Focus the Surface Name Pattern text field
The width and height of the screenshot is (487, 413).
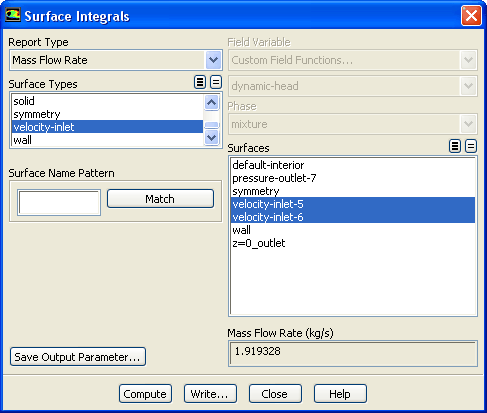[x=59, y=203]
